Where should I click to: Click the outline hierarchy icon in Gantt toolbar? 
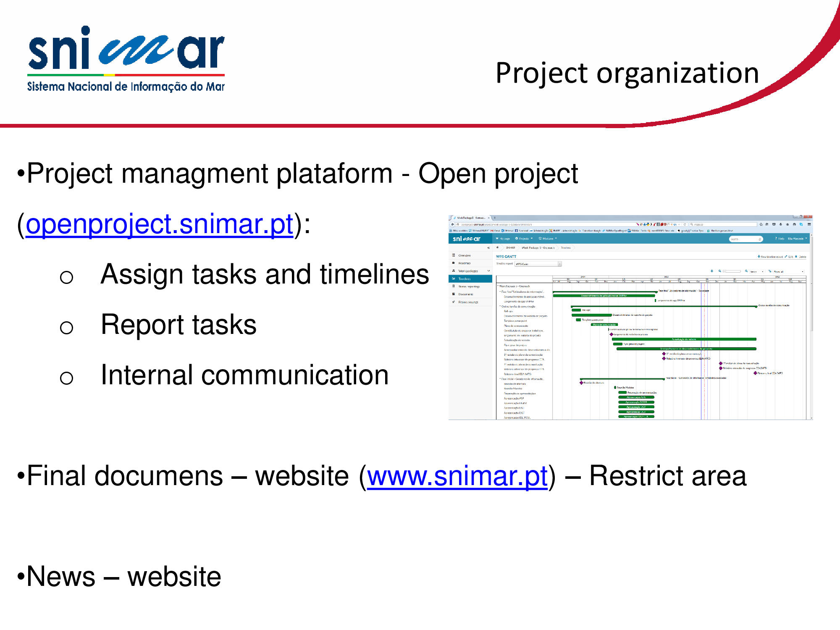coord(769,271)
